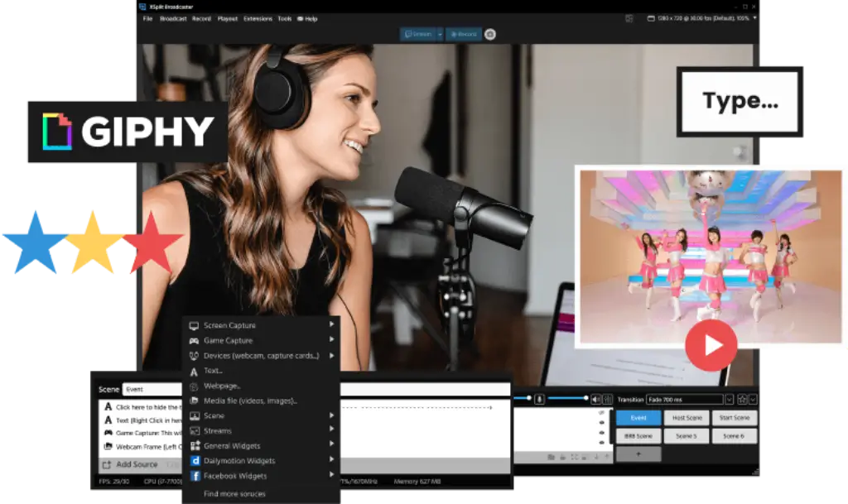Open the Extensions menu
The image size is (848, 504).
tap(258, 18)
